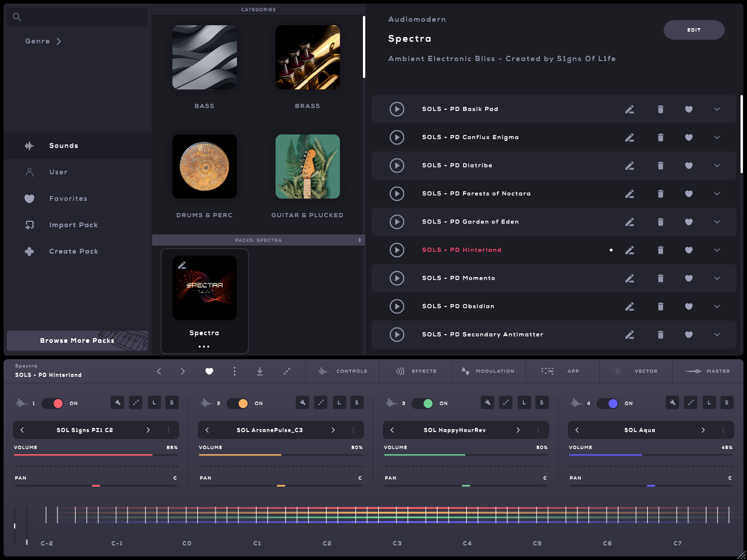Expand the Genre filter
The width and height of the screenshot is (747, 560).
coord(43,41)
